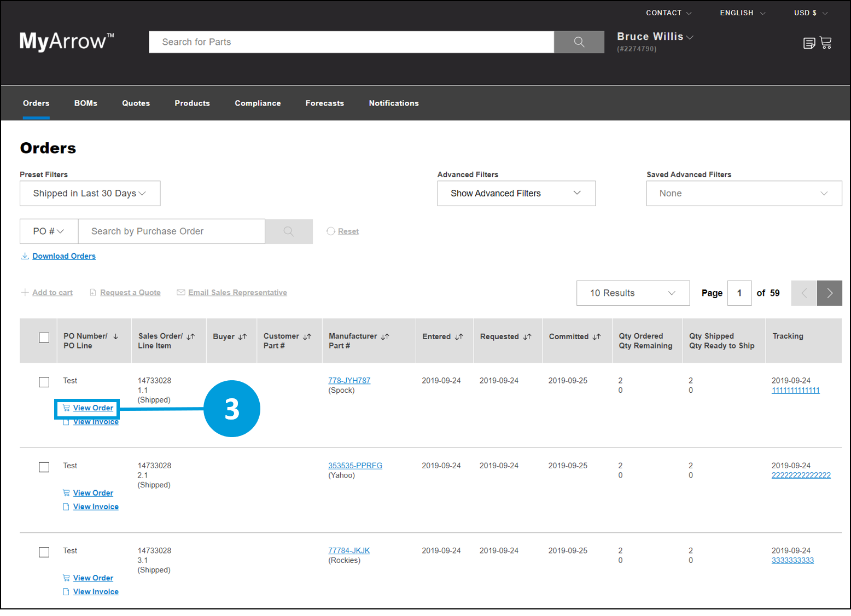Open the PO # search type selector
Viewport: 851px width, 616px height.
(x=48, y=231)
